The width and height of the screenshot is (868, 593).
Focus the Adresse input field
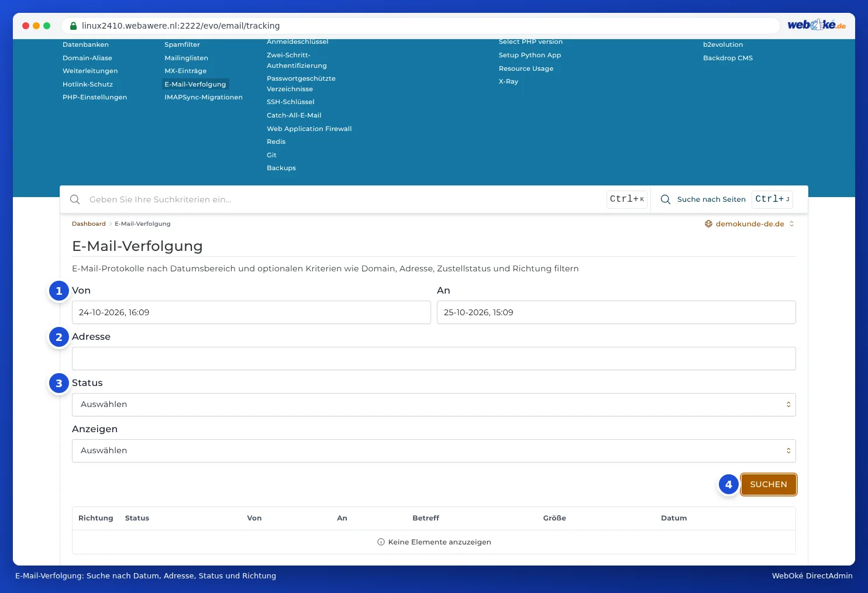[x=434, y=358]
